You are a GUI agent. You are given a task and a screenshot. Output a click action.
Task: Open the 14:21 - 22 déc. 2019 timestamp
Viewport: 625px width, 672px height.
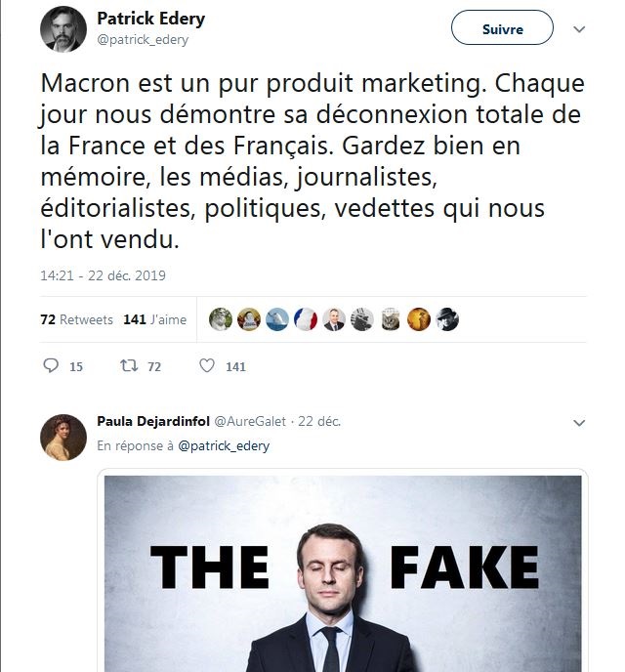coord(103,275)
